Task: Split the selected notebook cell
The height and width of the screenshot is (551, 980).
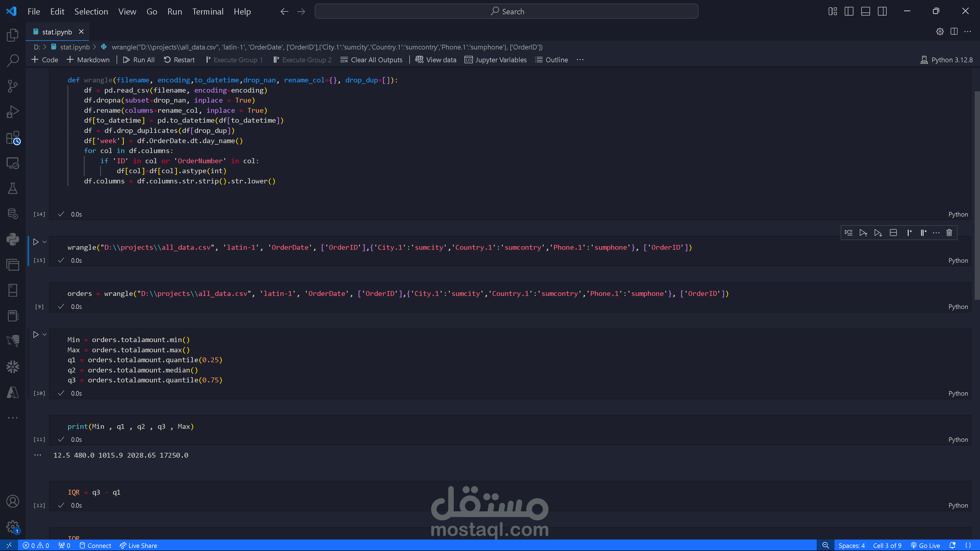Action: tap(894, 232)
